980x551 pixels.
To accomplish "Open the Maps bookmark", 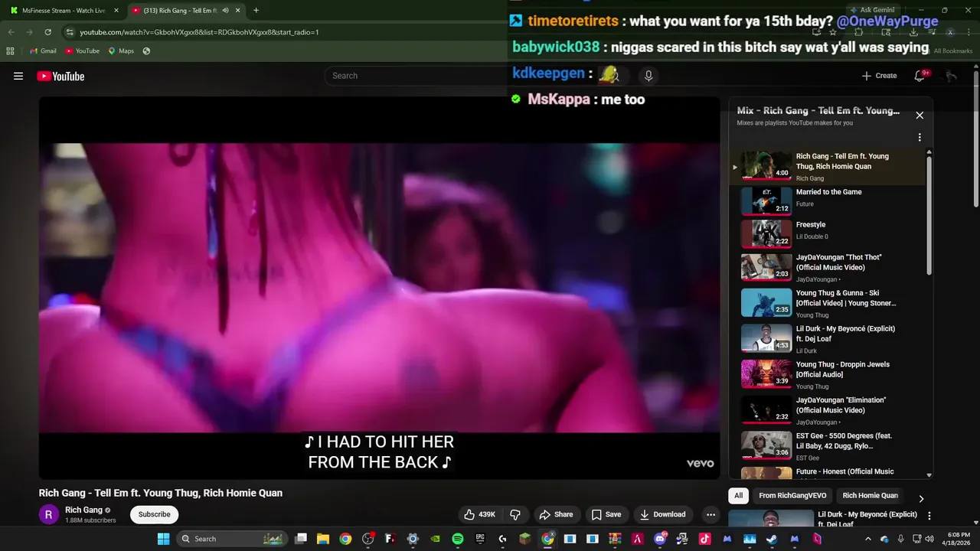I will pyautogui.click(x=121, y=51).
